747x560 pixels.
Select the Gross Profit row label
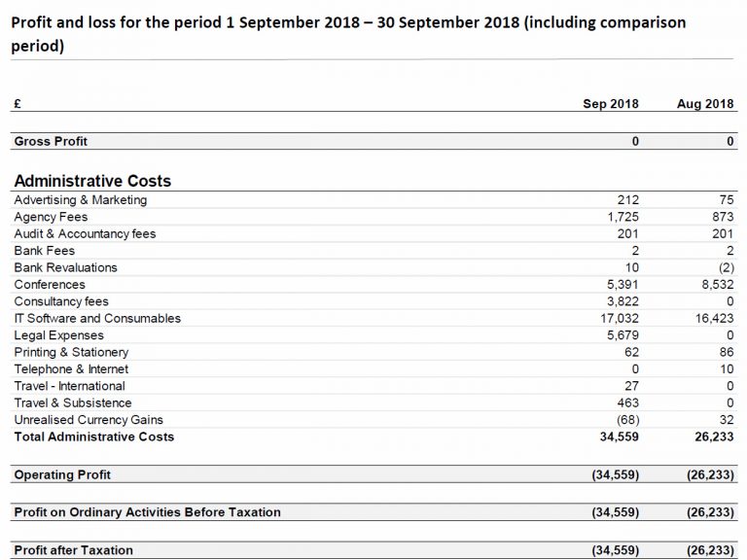coord(51,142)
